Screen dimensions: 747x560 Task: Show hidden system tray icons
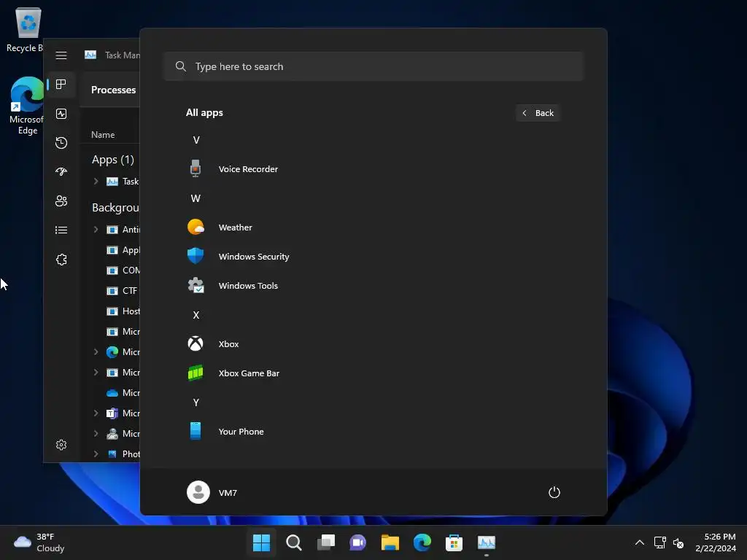[x=640, y=542]
